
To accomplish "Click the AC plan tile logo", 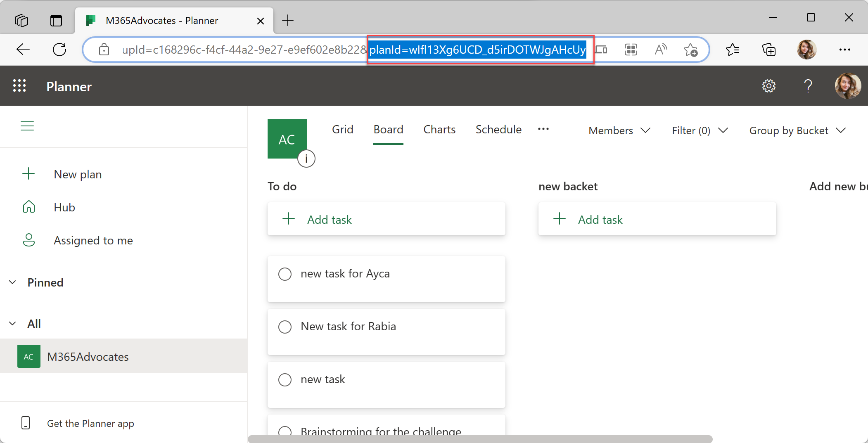I will (287, 139).
